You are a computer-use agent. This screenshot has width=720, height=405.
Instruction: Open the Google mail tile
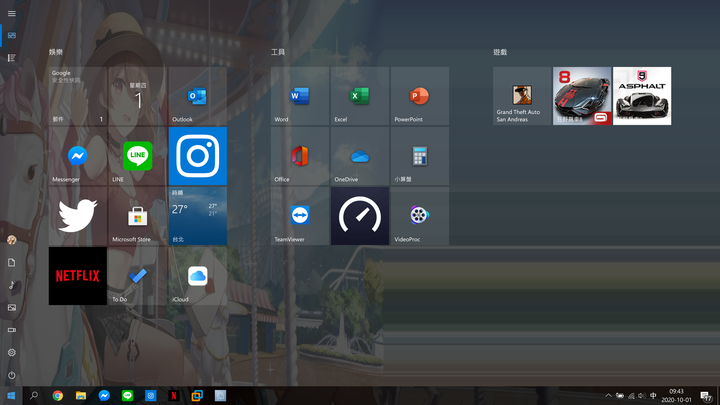point(78,96)
